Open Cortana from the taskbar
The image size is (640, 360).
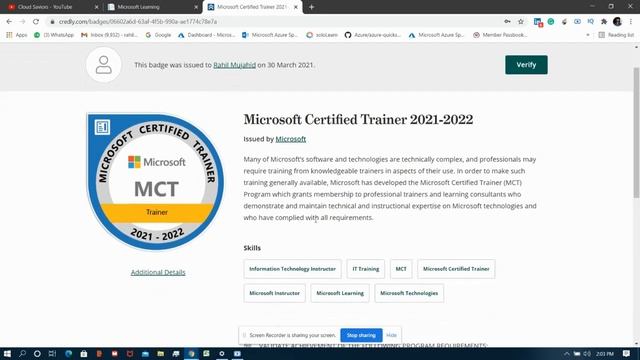37,353
